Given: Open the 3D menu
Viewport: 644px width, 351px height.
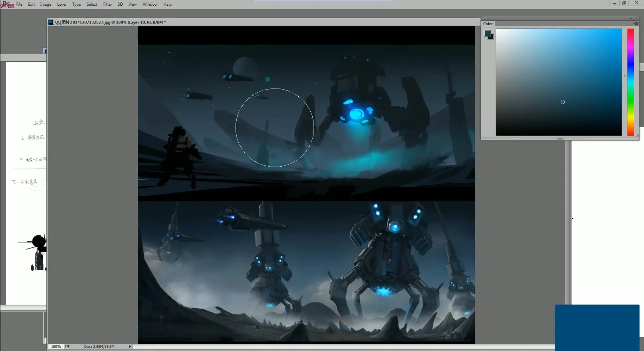Looking at the screenshot, I should click(120, 4).
